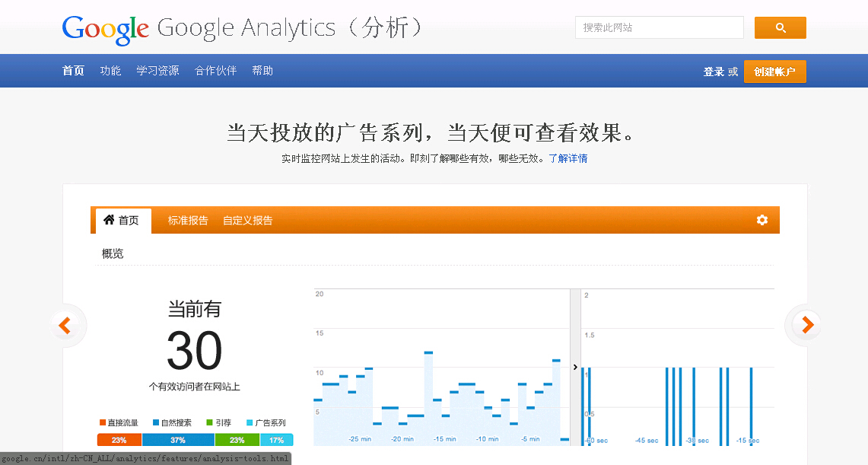868x465 pixels.
Task: Click the 搜索此网站 search field
Action: click(660, 27)
